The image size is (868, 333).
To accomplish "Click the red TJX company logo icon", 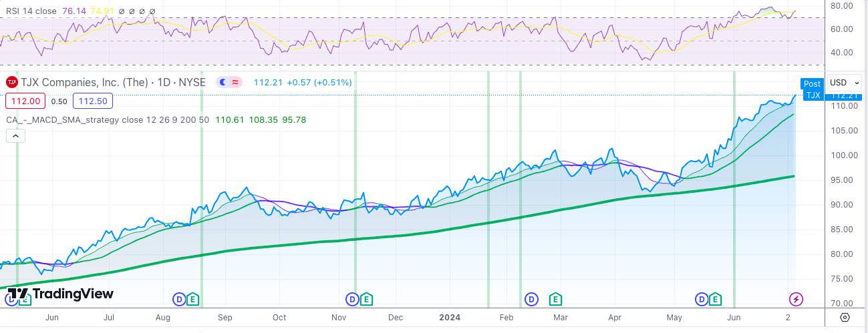I will coord(11,83).
